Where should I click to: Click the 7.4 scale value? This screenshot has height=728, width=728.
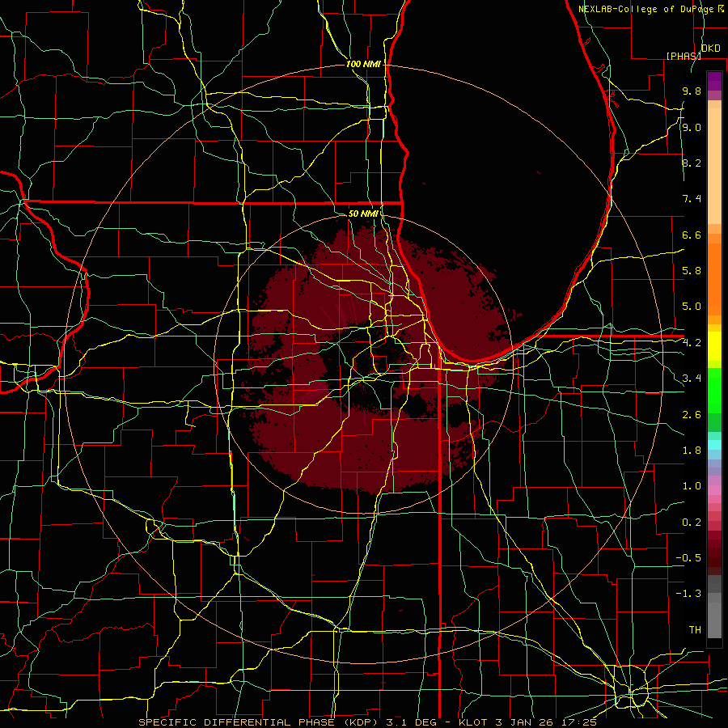coord(692,199)
